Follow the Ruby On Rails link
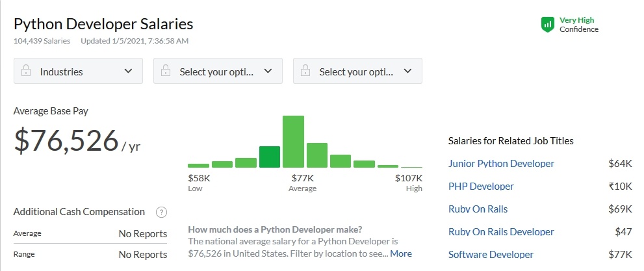 pyautogui.click(x=478, y=209)
